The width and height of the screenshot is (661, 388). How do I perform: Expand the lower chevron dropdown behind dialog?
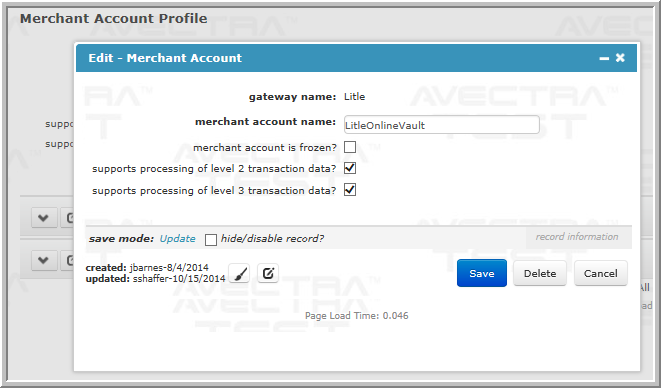(44, 260)
